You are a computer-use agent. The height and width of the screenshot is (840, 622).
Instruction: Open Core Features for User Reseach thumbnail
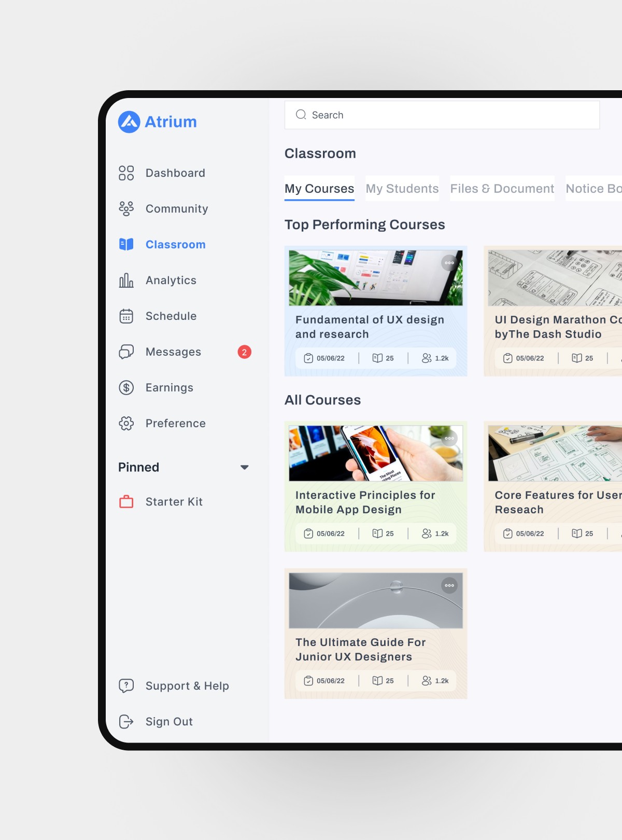point(555,454)
